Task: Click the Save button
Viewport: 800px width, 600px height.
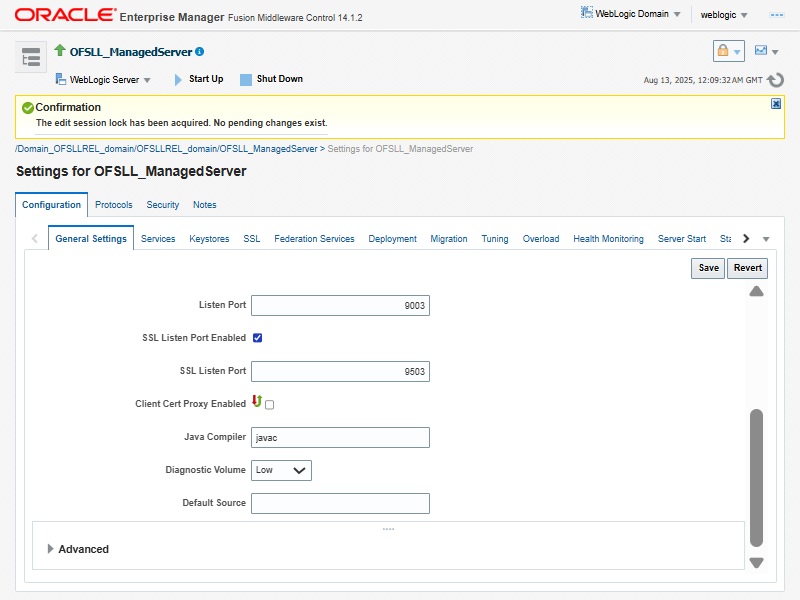Action: pos(708,268)
